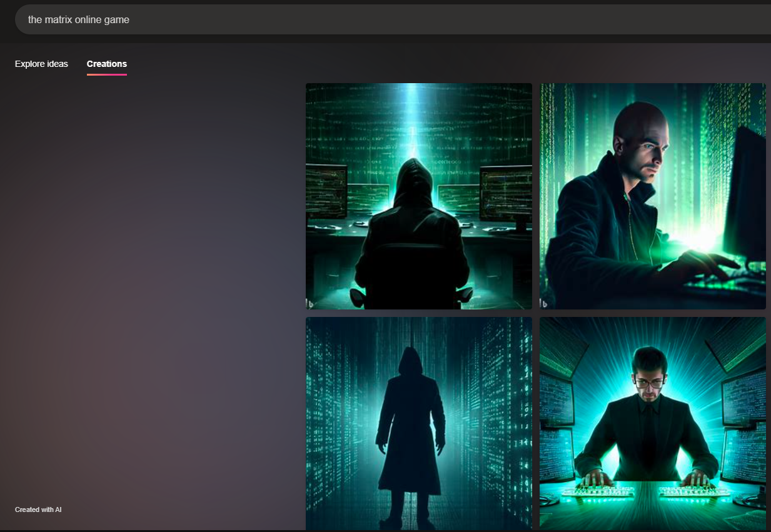Open the seated hooded hacker image

[x=418, y=196]
